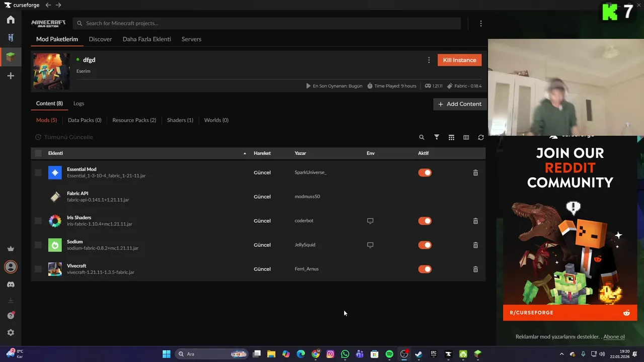Open the Servers tab
The width and height of the screenshot is (644, 362).
(191, 39)
